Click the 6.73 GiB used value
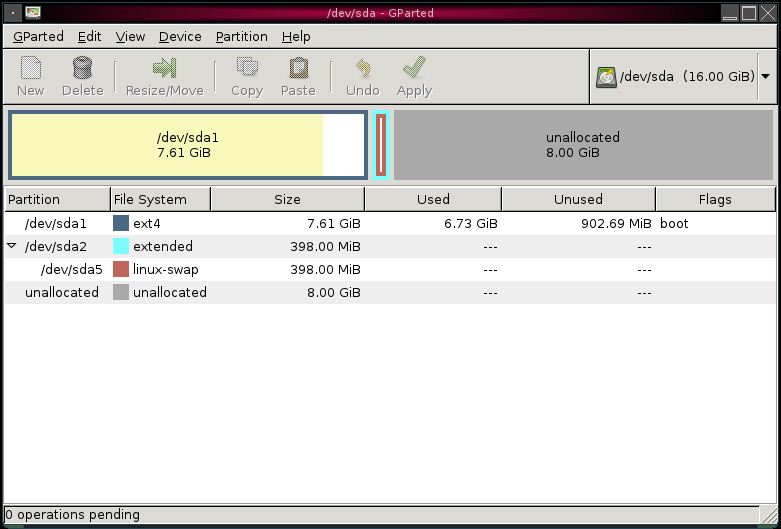Viewport: 781px width, 529px height. [x=471, y=224]
